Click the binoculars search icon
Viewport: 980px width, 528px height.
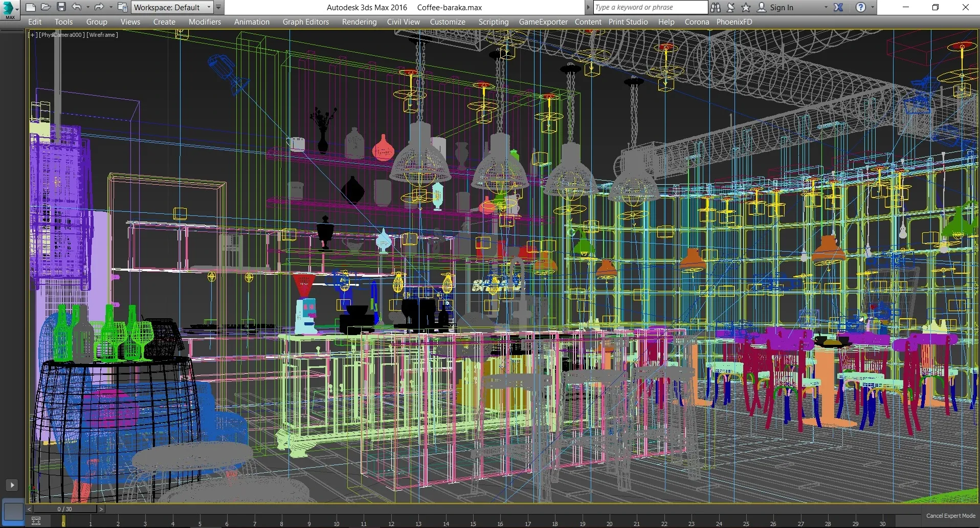716,7
